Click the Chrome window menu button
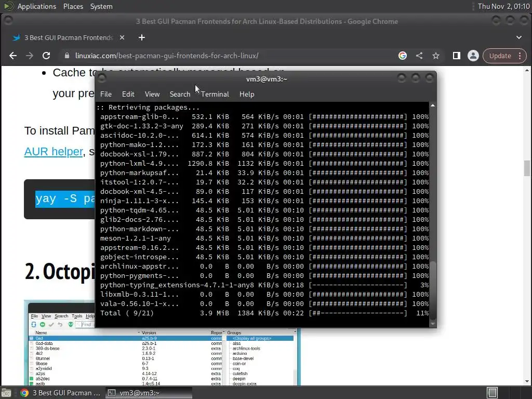Image resolution: width=532 pixels, height=399 pixels. point(8,21)
